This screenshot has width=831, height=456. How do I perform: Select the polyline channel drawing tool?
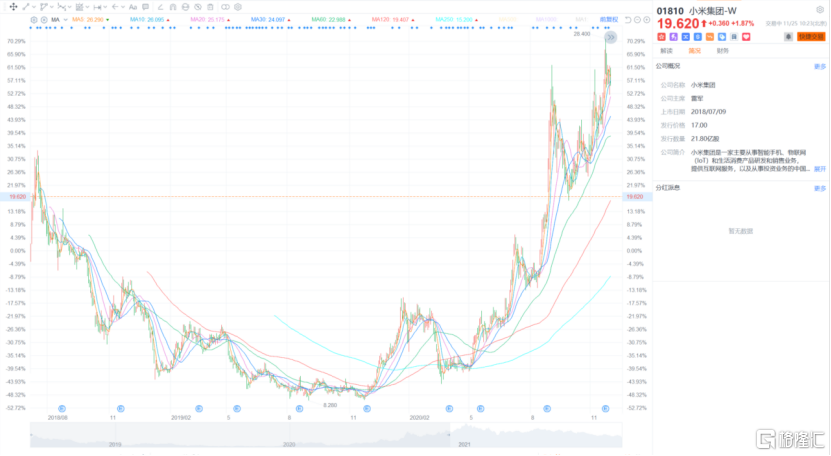[x=44, y=7]
